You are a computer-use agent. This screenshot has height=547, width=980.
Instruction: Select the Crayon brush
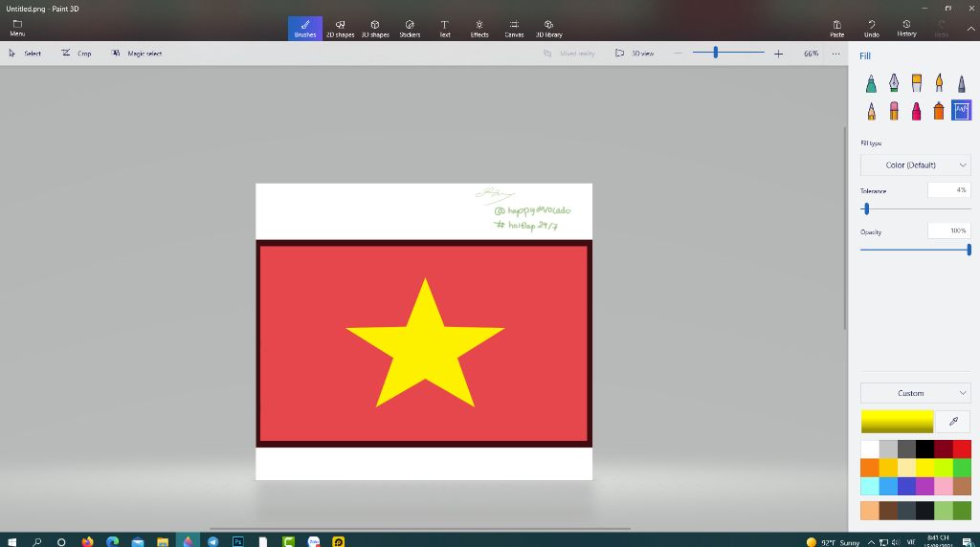pos(916,111)
